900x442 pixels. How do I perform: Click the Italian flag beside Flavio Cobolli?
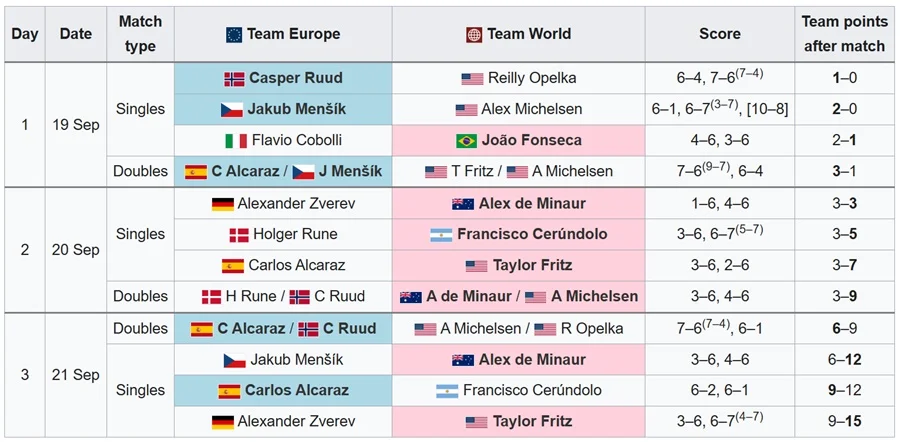[x=237, y=140]
